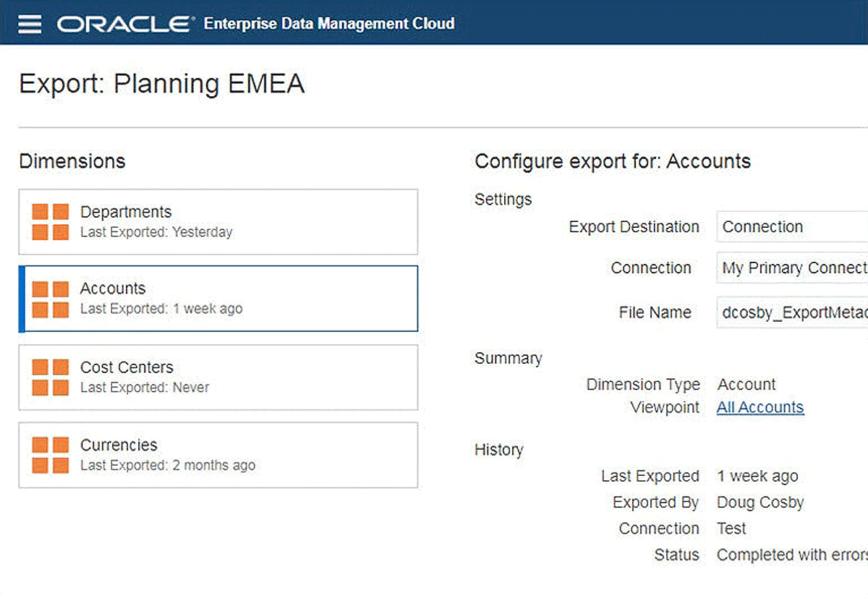Select the Currencies dimension label
The image size is (868, 598).
pyautogui.click(x=119, y=445)
